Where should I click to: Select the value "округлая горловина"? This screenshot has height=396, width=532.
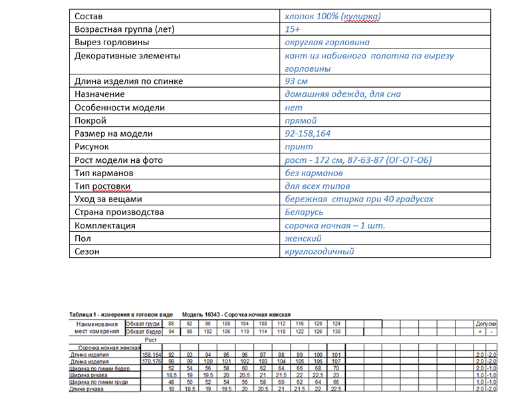click(x=327, y=43)
